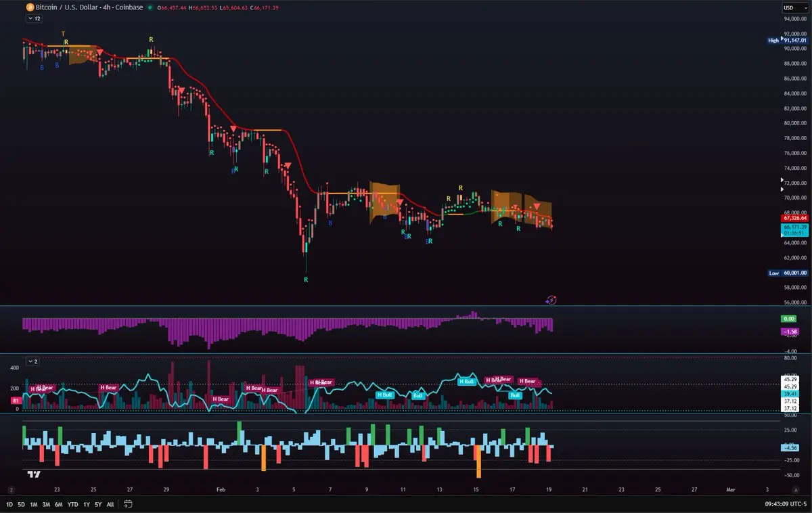Click the Bitcoin symbol logo icon
The image size is (812, 513).
pos(30,7)
